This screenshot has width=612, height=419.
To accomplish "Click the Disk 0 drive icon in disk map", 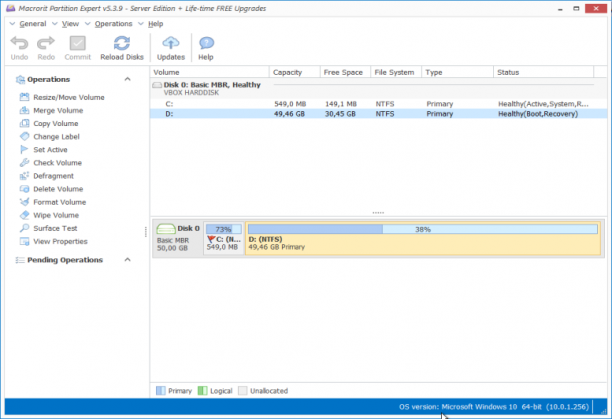I will pos(166,229).
